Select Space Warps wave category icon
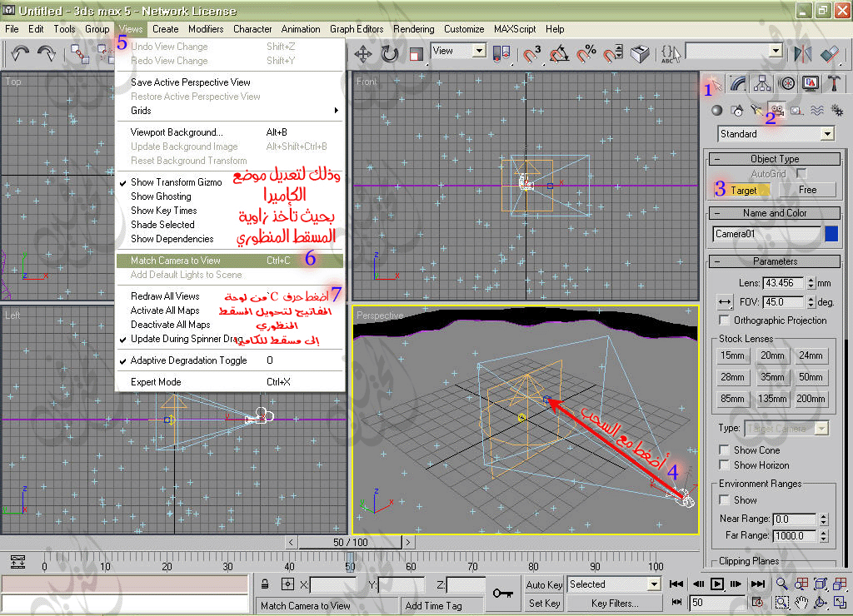Screen dimensions: 853x616 [x=816, y=111]
